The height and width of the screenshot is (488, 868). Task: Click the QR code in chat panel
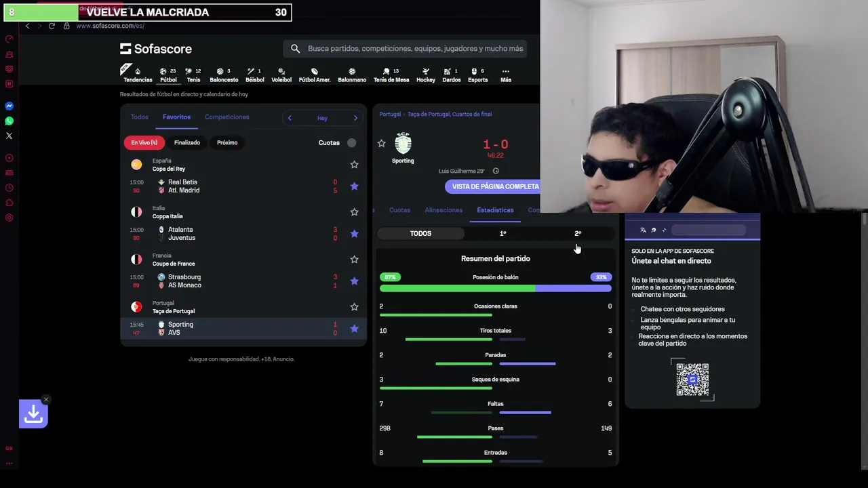click(x=692, y=380)
